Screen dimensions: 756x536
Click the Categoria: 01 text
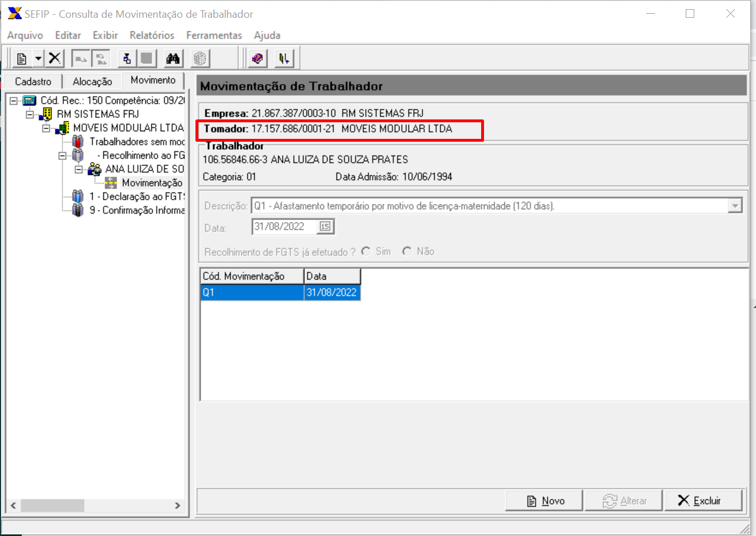(229, 177)
